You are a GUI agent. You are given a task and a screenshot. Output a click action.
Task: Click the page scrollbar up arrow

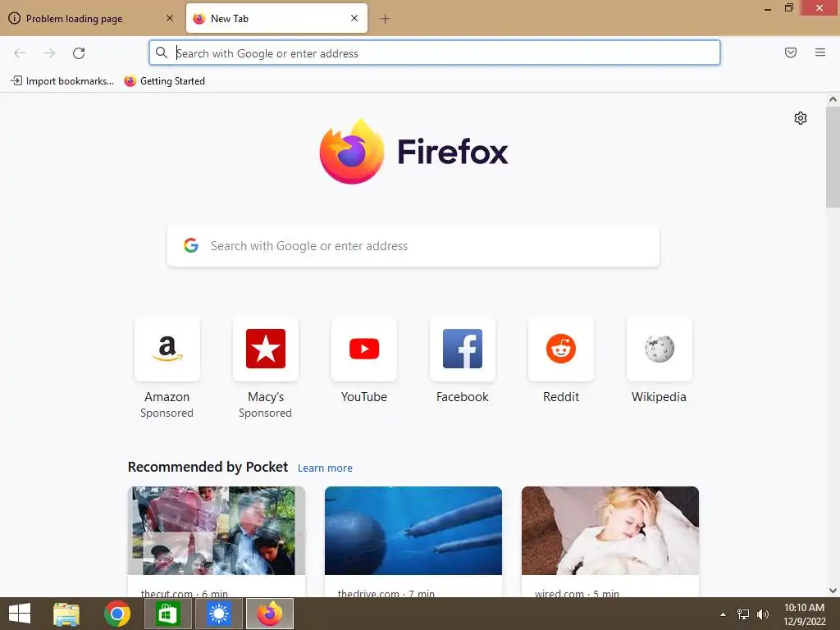pos(833,99)
